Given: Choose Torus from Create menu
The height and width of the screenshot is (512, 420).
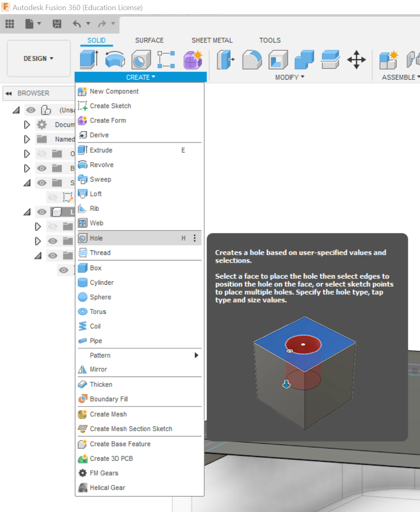Looking at the screenshot, I should (139, 311).
